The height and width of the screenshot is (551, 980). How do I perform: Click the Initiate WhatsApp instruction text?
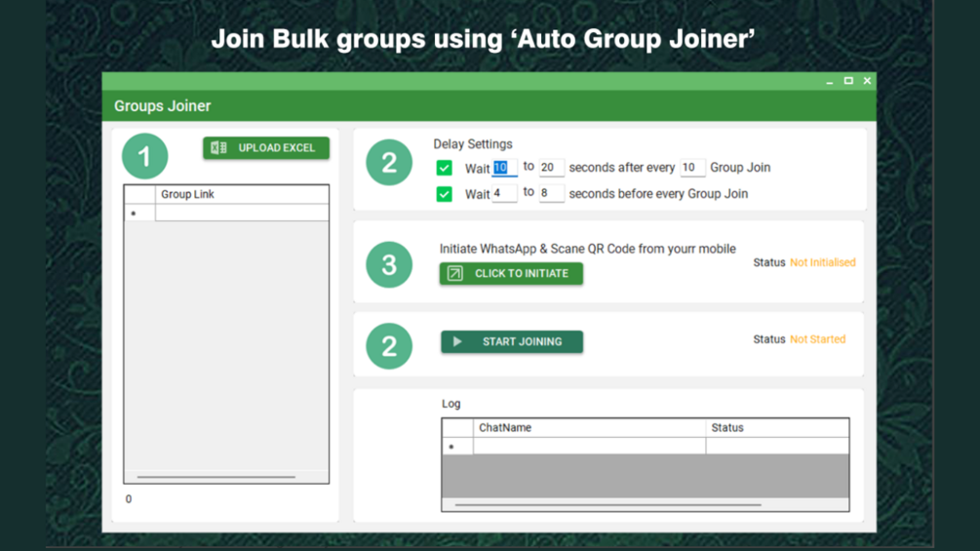[587, 249]
